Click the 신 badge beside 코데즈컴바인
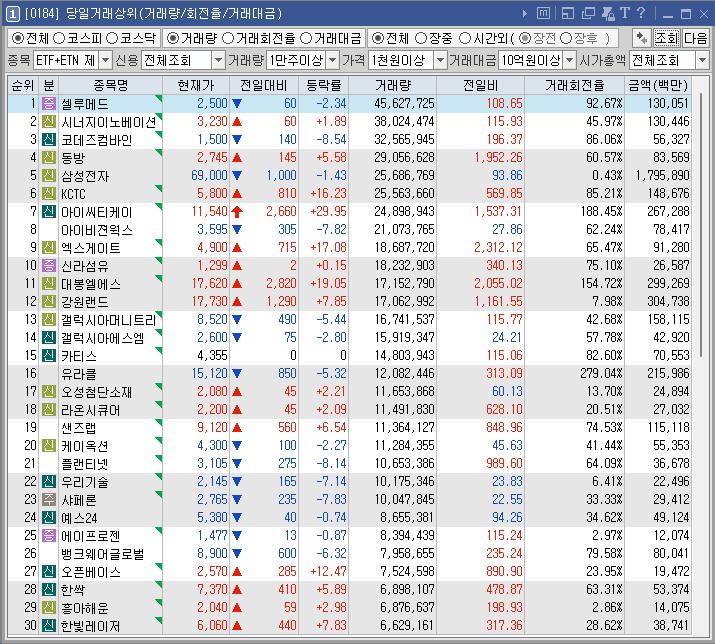This screenshot has height=644, width=715. tap(49, 140)
